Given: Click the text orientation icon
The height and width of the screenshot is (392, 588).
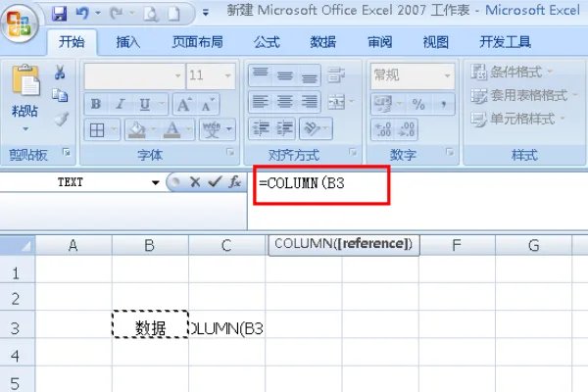Looking at the screenshot, I should [x=312, y=128].
